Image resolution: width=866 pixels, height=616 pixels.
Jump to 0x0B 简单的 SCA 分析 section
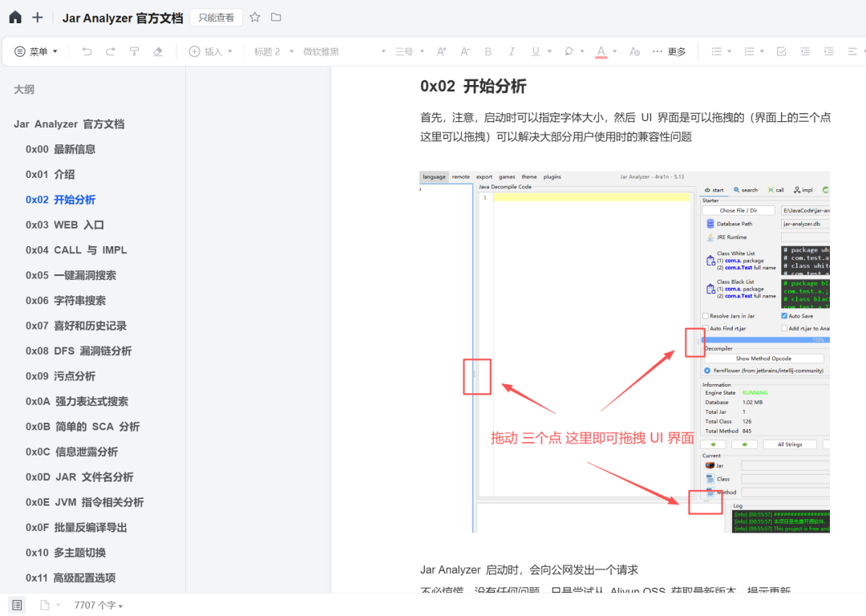[83, 427]
